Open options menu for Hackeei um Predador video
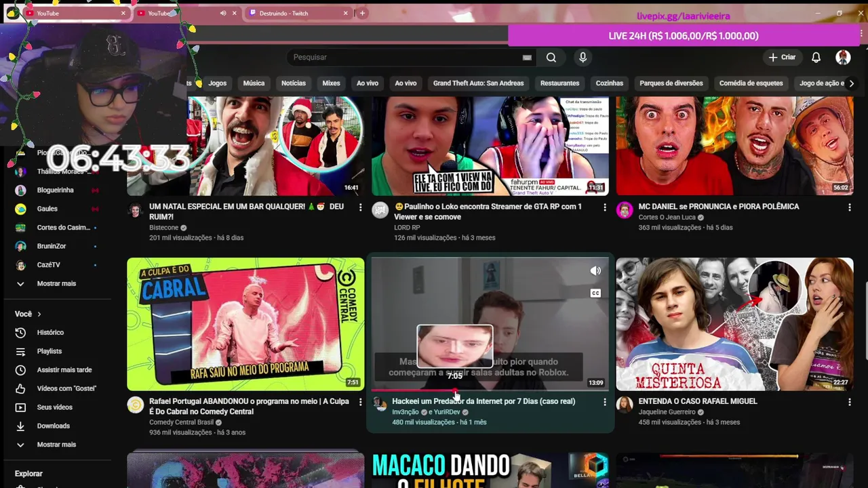 coord(605,402)
